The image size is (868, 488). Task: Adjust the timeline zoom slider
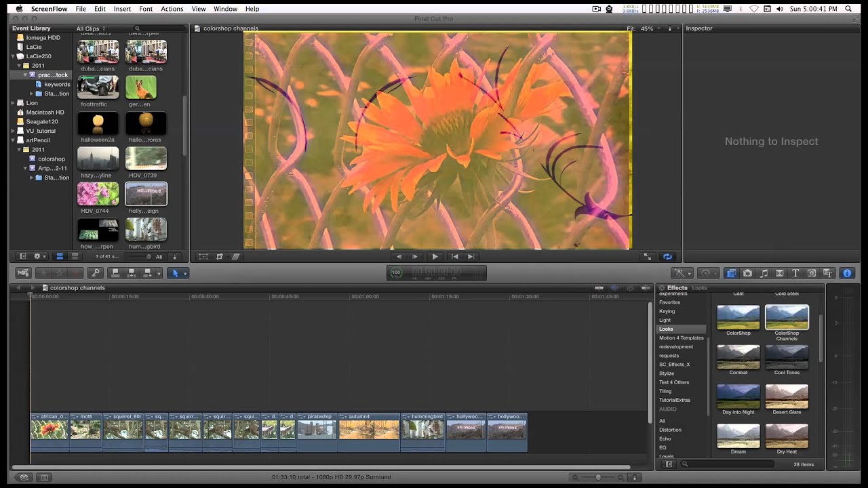click(597, 477)
